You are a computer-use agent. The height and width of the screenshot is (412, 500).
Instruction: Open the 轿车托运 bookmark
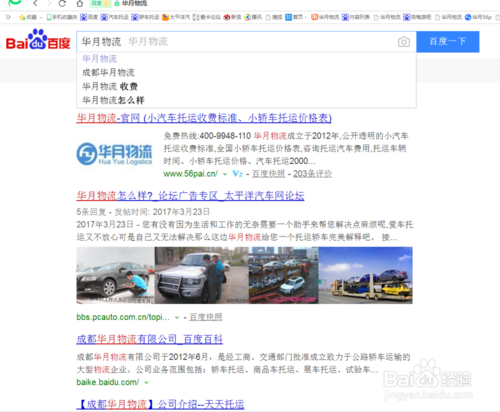pos(145,17)
